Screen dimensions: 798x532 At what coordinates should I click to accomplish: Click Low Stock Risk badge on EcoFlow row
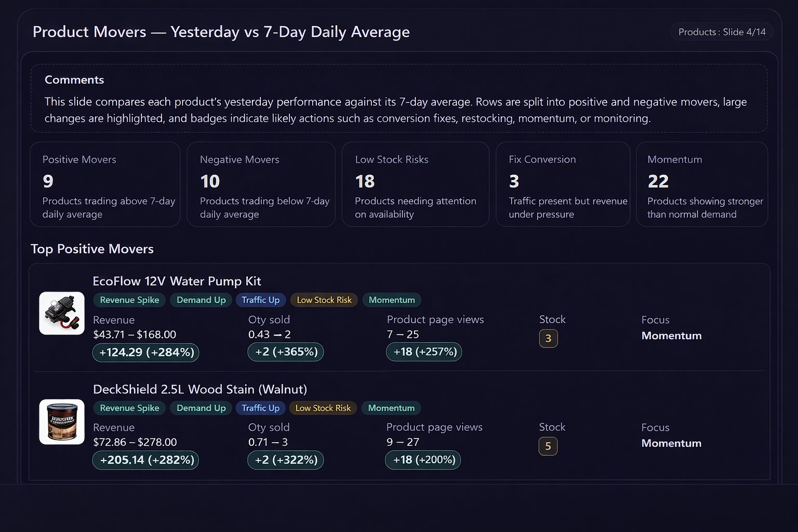point(324,300)
